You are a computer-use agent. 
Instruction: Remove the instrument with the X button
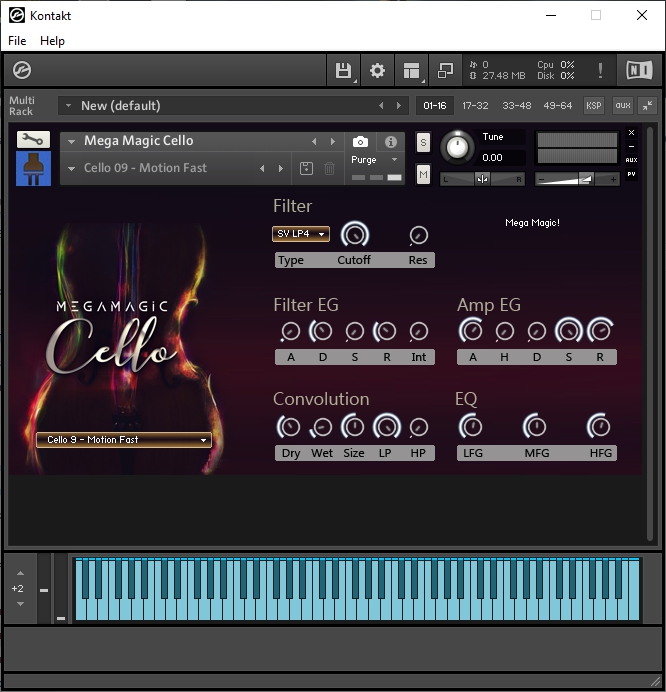[x=632, y=132]
